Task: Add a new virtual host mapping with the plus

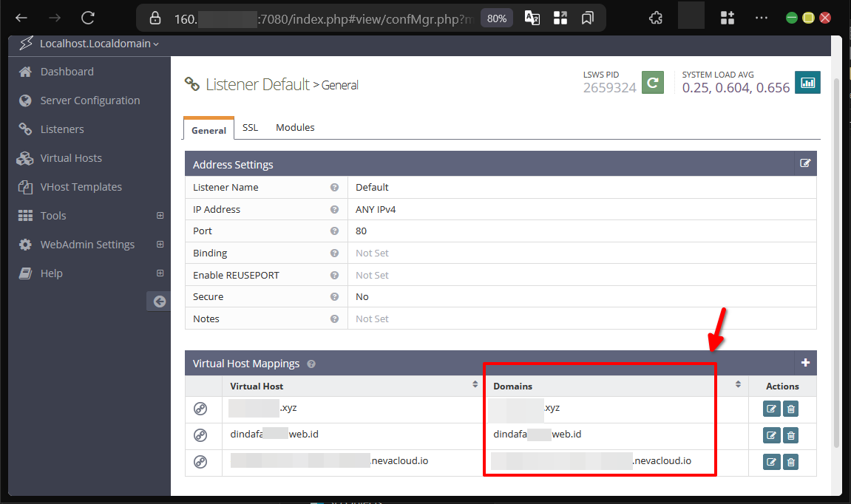Action: (805, 362)
